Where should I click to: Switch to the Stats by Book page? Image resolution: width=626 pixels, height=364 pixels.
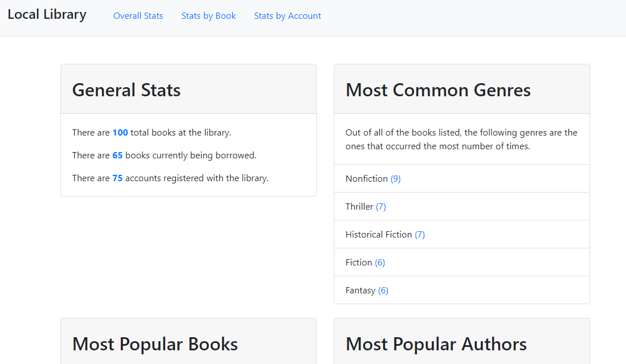(x=208, y=15)
